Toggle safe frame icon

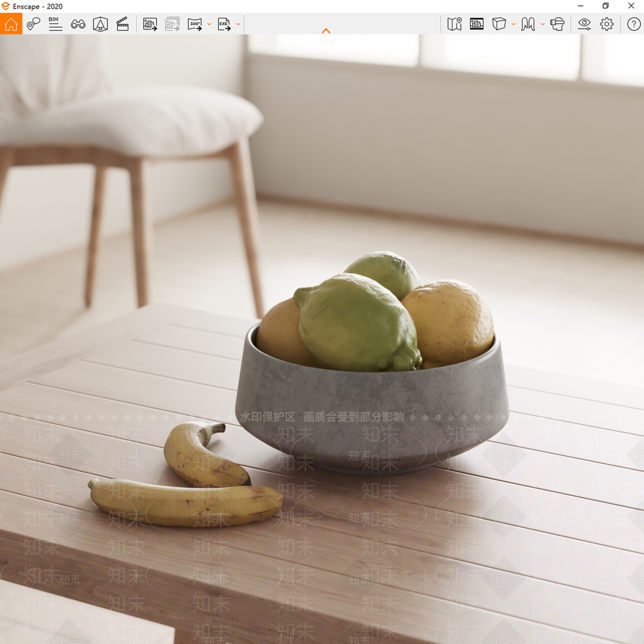pyautogui.click(x=100, y=24)
